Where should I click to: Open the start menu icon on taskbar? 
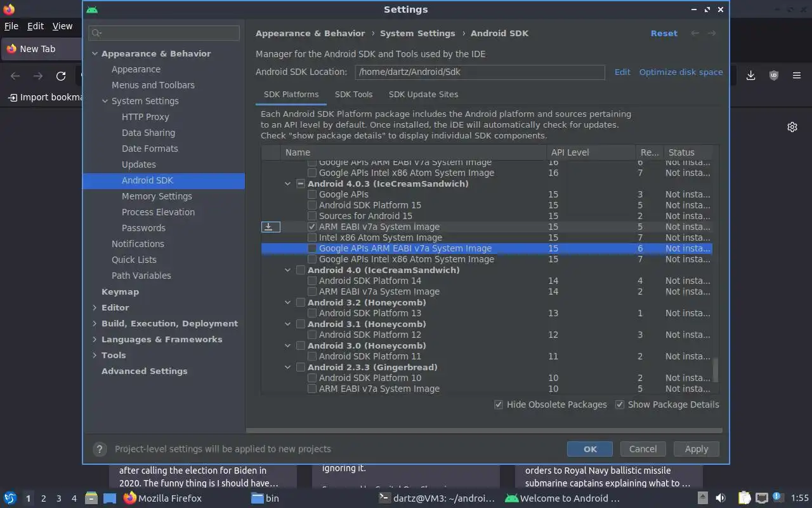tap(10, 498)
